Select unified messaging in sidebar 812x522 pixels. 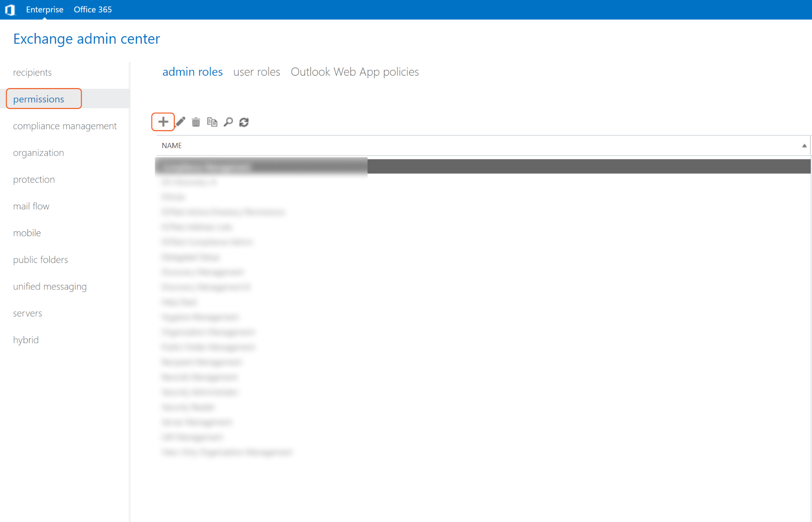50,286
